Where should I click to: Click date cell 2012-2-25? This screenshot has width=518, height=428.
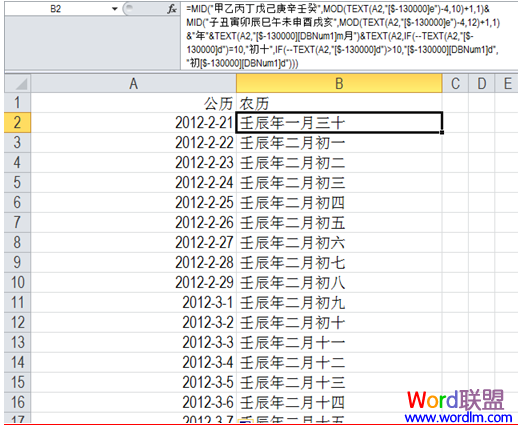pyautogui.click(x=133, y=203)
